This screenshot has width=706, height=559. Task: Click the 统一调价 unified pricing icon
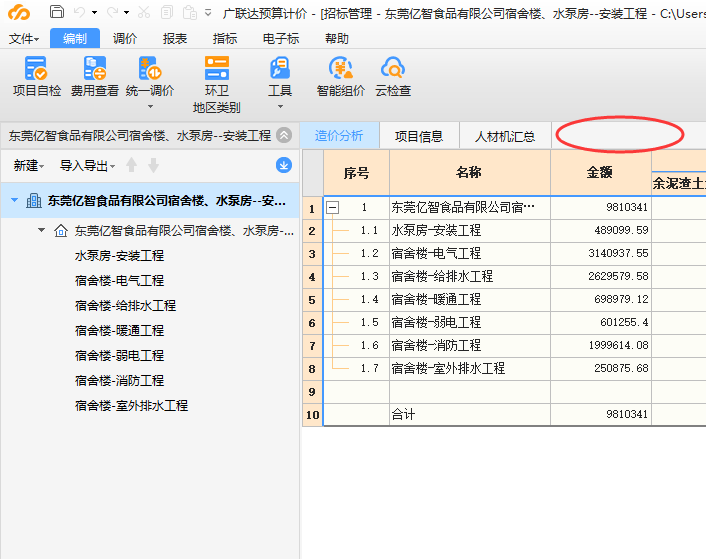coord(150,68)
